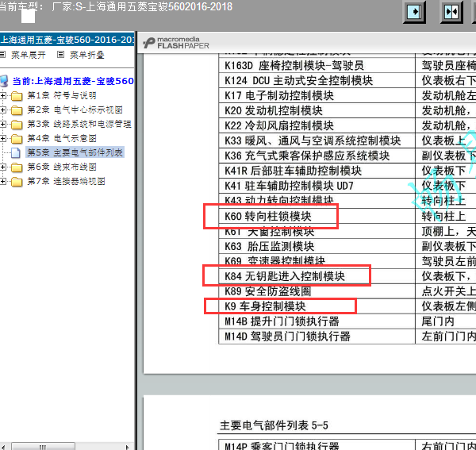This screenshot has width=476, height=450.
Task: Select 第2章 电气中心标示视图 chapter
Action: pos(75,110)
